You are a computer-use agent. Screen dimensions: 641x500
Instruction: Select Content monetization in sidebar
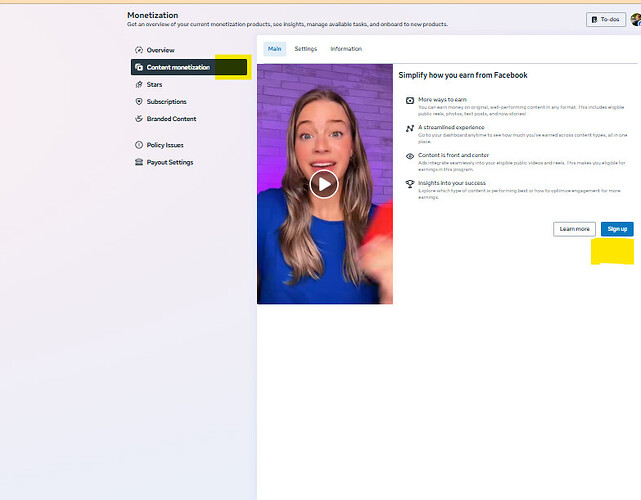(x=189, y=67)
